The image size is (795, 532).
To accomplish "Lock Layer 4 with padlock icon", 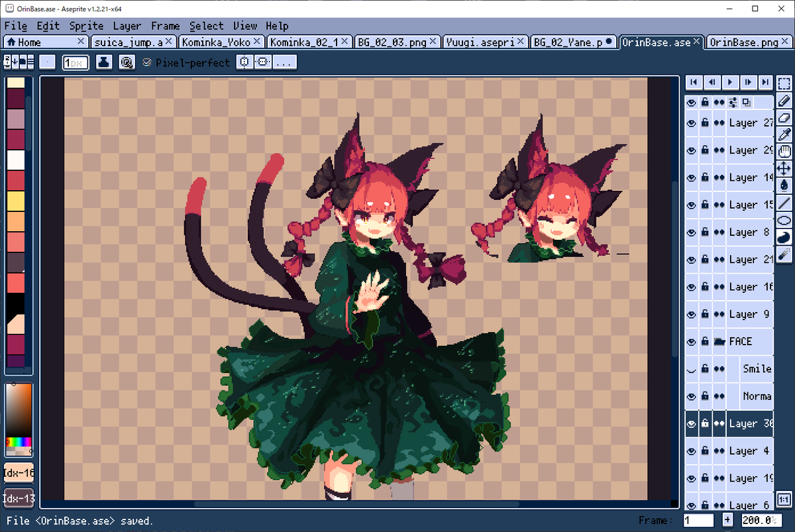I will pos(706,451).
